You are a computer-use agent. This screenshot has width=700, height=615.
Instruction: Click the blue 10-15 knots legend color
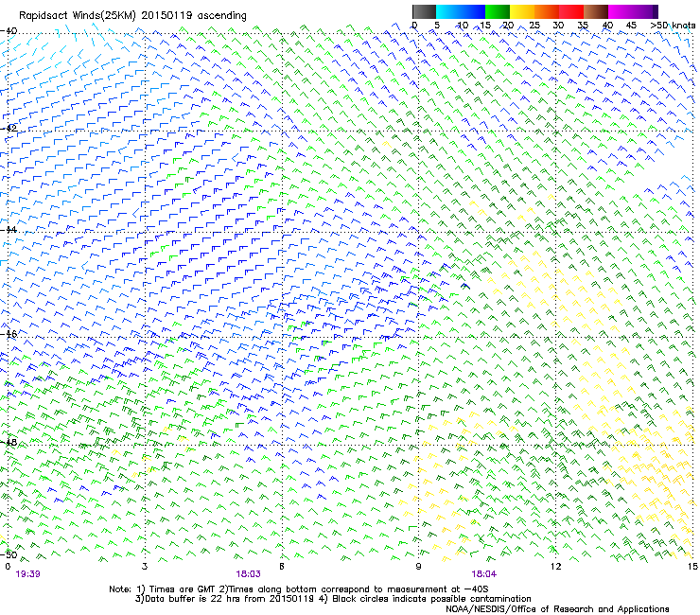coord(473,11)
